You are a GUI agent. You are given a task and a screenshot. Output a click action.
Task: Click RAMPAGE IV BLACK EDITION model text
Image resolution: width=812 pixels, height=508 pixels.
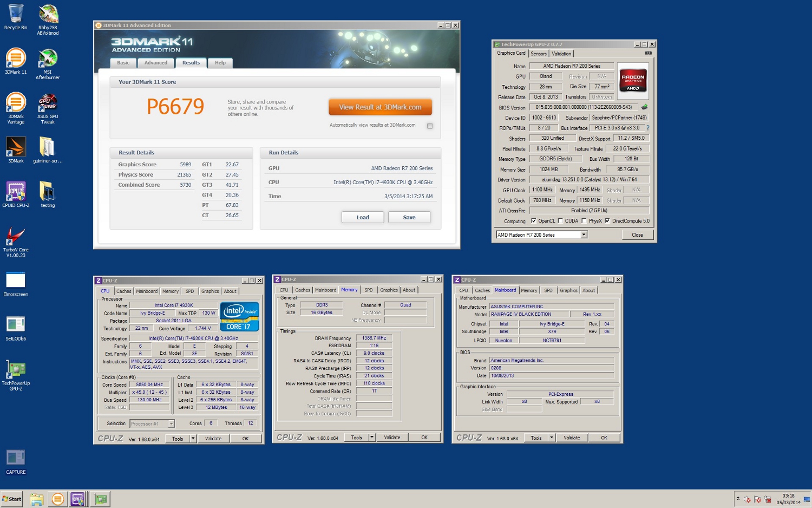(521, 314)
